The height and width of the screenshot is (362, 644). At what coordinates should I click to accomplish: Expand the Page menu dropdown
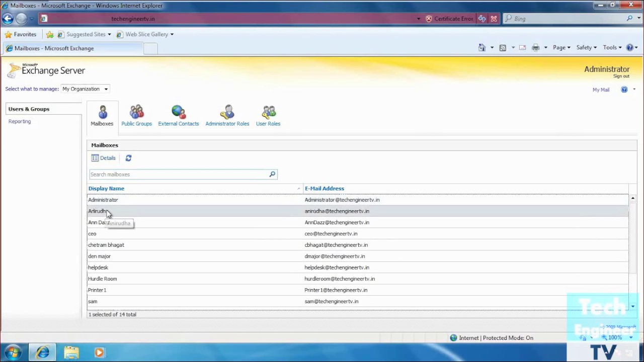click(x=561, y=47)
